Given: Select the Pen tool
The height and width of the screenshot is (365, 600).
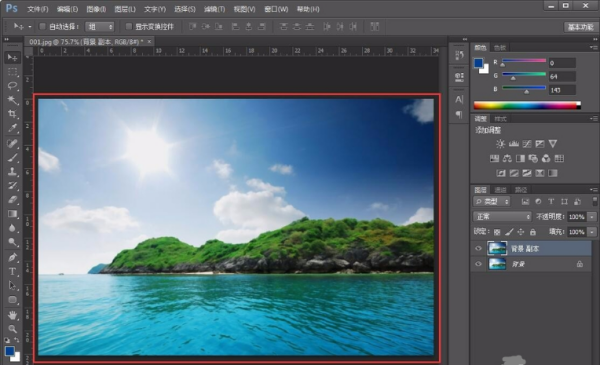Looking at the screenshot, I should [x=12, y=257].
